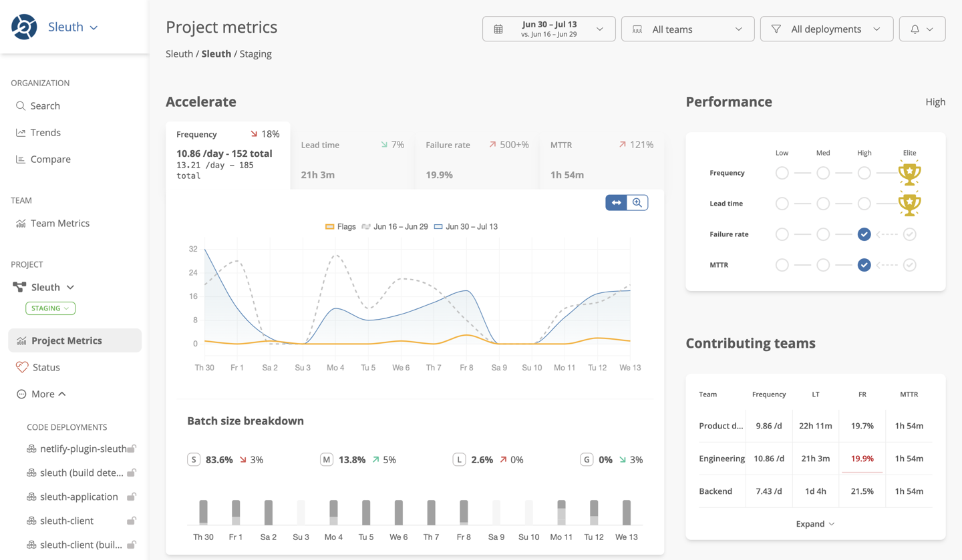The width and height of the screenshot is (962, 560).
Task: Select the MTTR metric tab
Action: 602,161
